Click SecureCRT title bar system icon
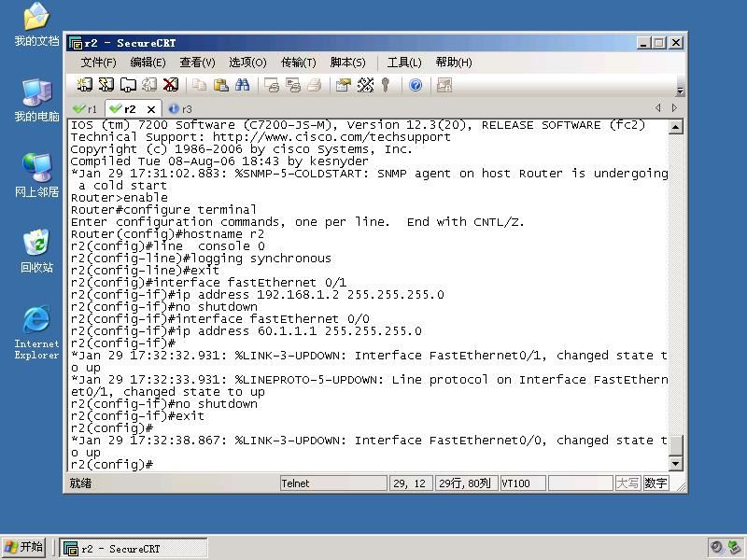747x560 pixels. pos(76,43)
